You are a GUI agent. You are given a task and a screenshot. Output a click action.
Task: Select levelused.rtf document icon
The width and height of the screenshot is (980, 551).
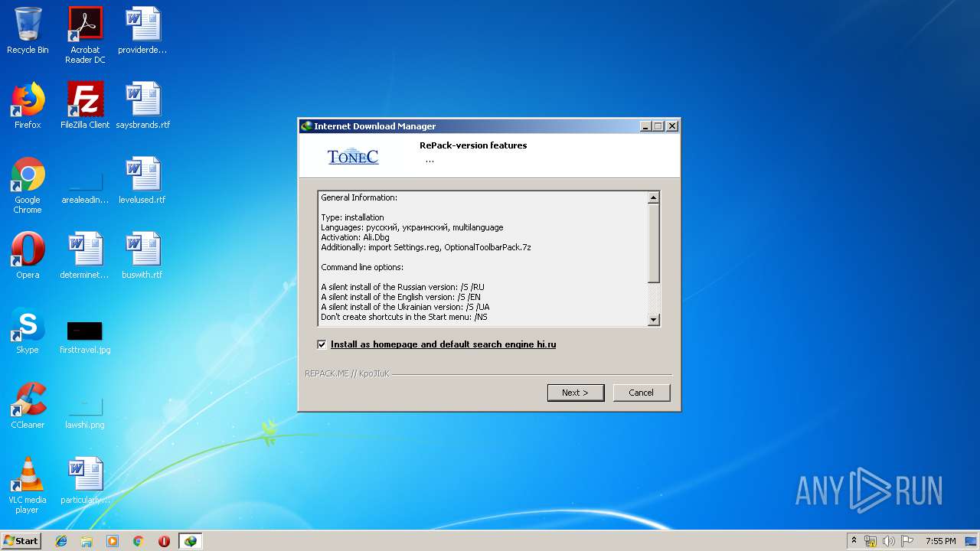click(x=142, y=181)
